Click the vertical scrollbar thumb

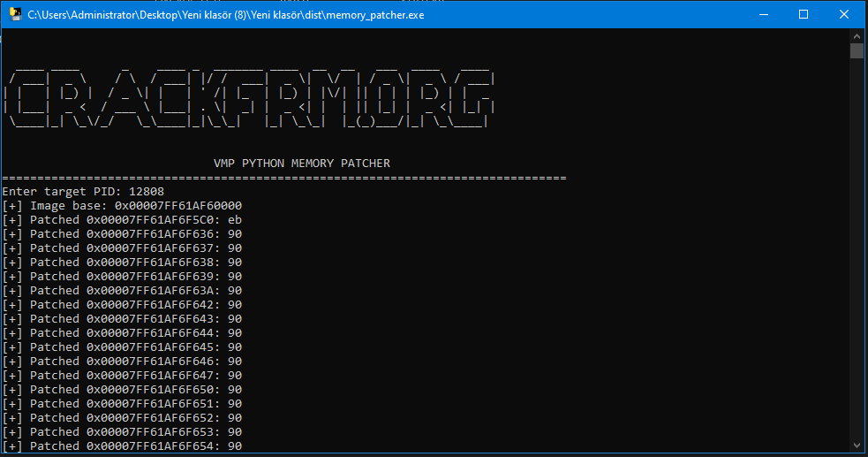tap(857, 50)
